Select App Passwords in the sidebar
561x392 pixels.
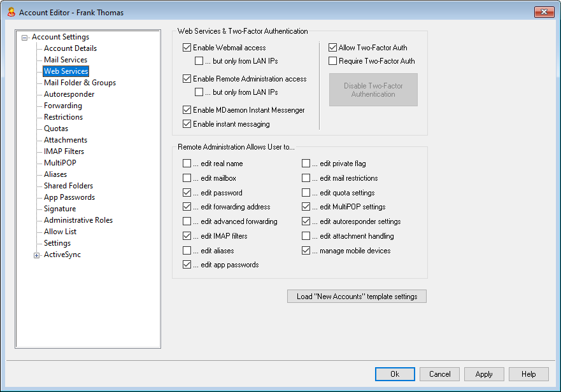coord(69,197)
